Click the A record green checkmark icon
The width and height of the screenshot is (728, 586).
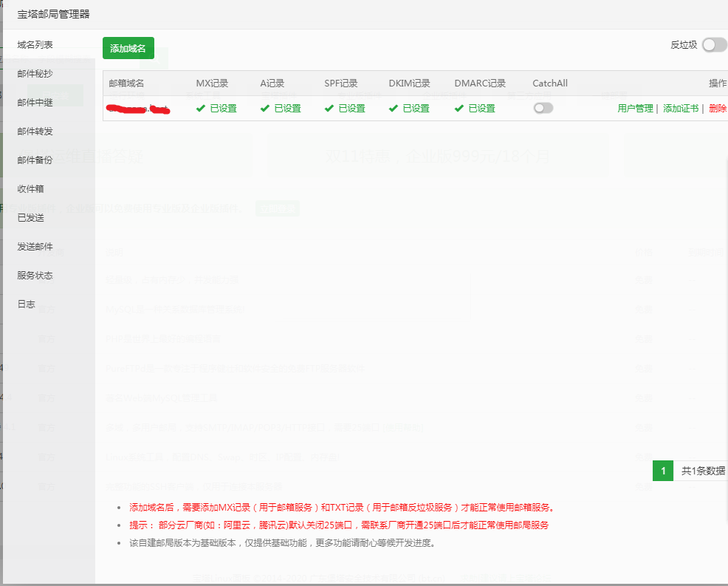[264, 109]
